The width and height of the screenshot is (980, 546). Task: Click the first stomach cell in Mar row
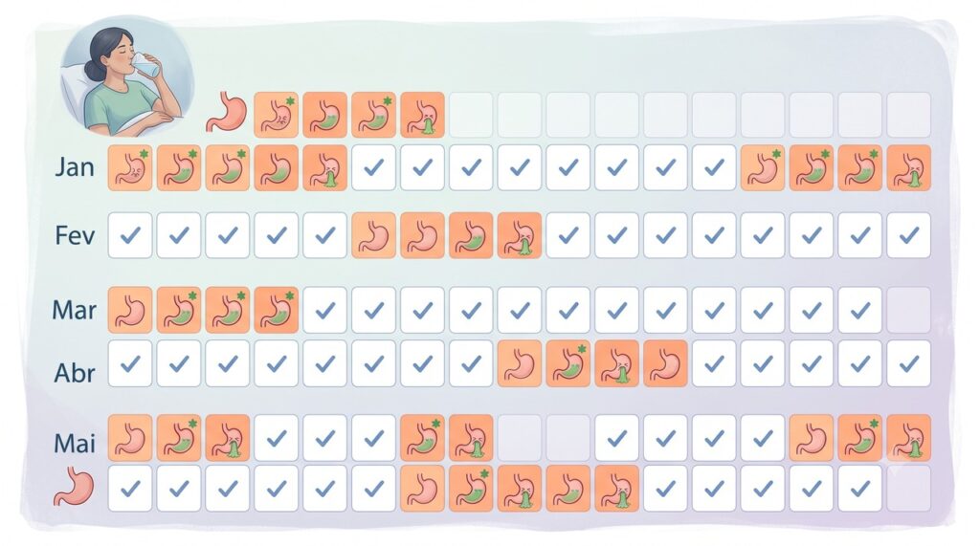pyautogui.click(x=130, y=310)
